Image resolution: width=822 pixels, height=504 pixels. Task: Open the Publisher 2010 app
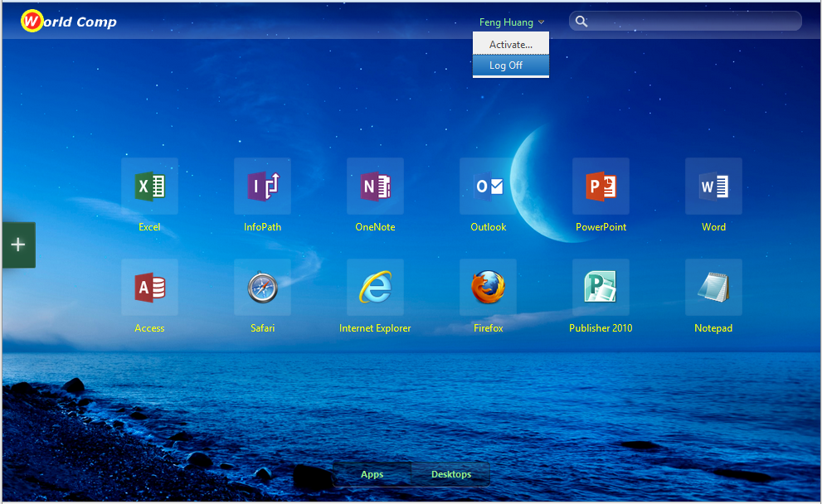601,288
